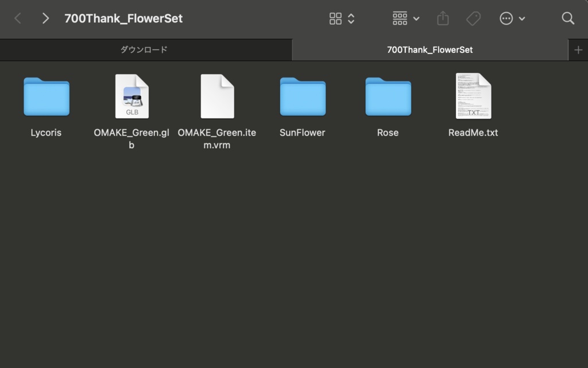Image resolution: width=588 pixels, height=368 pixels.
Task: Select the 700Thank_FlowerSet tab
Action: (x=430, y=50)
